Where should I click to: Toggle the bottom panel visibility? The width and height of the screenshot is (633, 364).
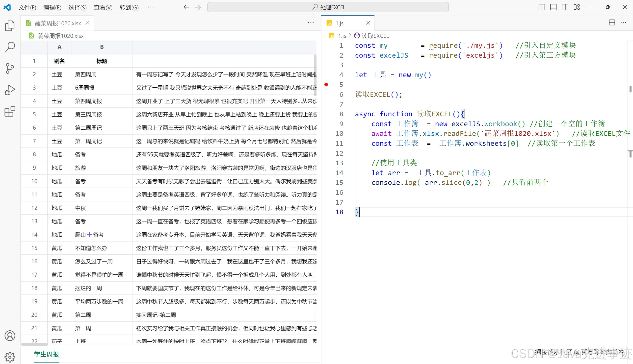[553, 7]
